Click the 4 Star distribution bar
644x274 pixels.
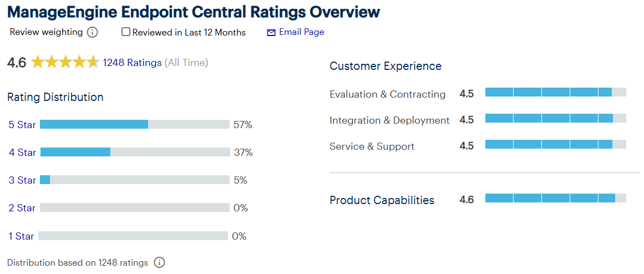click(x=135, y=152)
